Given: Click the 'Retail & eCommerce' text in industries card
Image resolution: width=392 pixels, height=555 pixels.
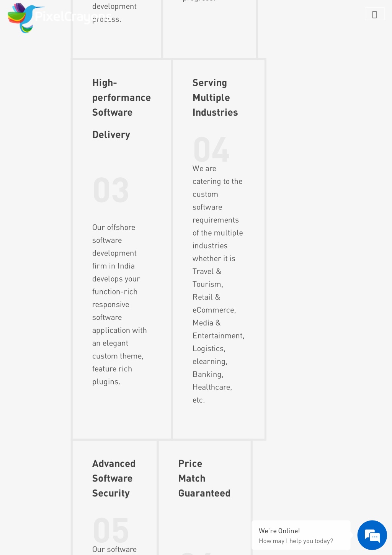Looking at the screenshot, I should 214,303.
